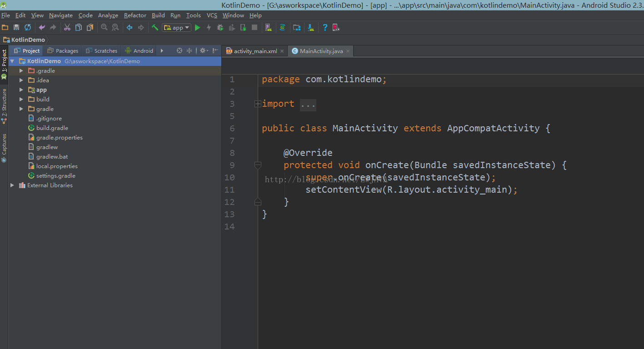Hide the project panel with hide icon
Screen dimensions: 644x349
[x=215, y=51]
